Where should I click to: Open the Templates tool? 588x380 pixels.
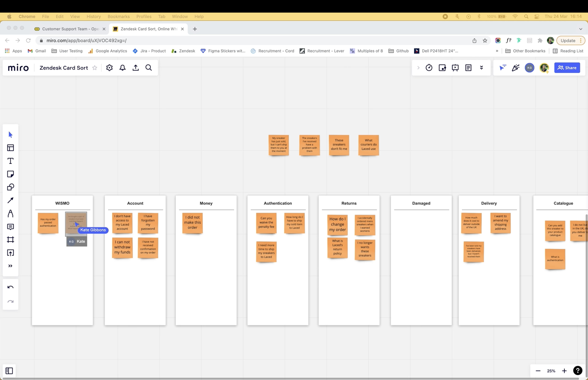click(10, 148)
